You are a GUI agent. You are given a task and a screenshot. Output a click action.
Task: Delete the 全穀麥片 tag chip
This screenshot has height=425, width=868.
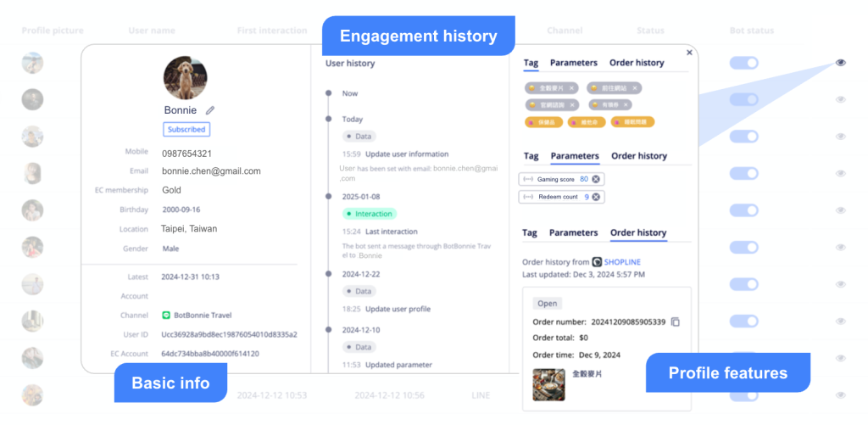tap(571, 88)
